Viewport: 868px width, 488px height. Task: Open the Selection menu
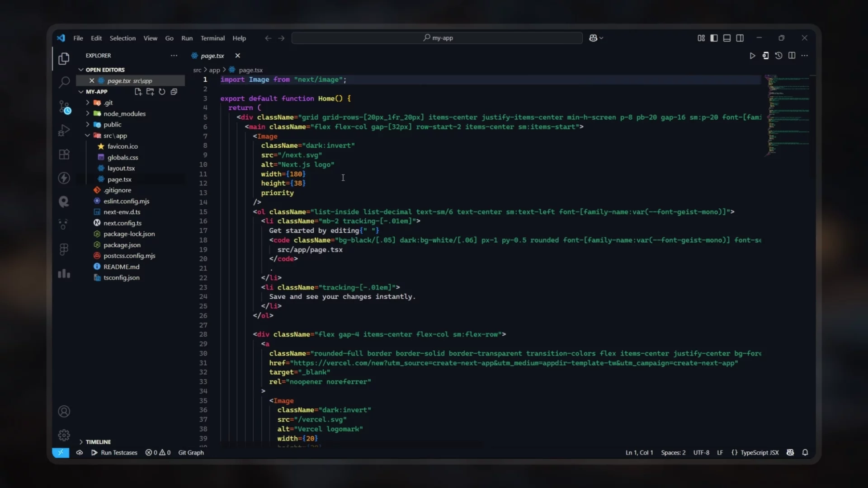click(x=123, y=38)
